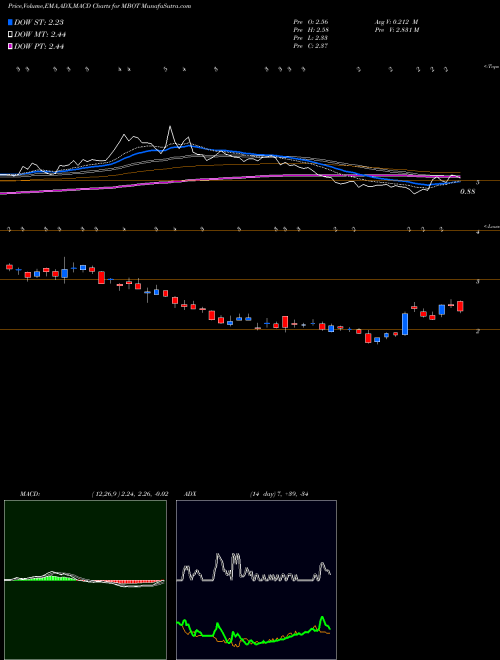
Task: Click the last red candlestick on the right
Action: [x=460, y=306]
